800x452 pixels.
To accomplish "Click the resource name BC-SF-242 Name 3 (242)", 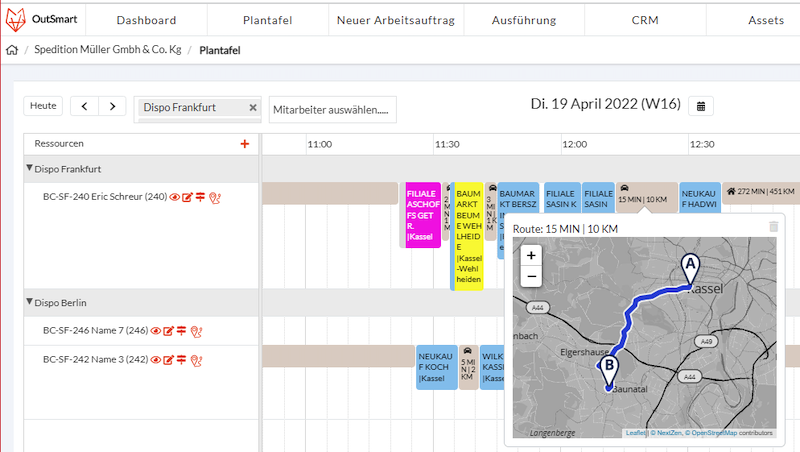I will (x=95, y=360).
